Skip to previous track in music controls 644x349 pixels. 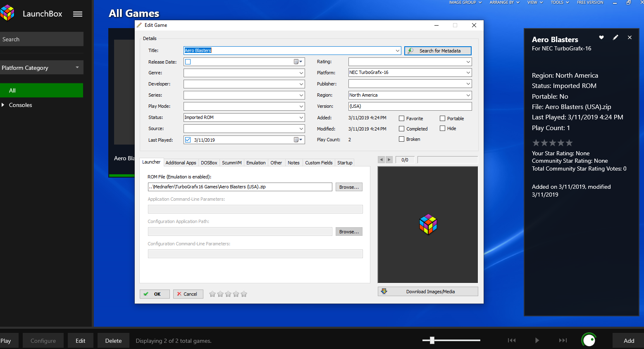(512, 340)
